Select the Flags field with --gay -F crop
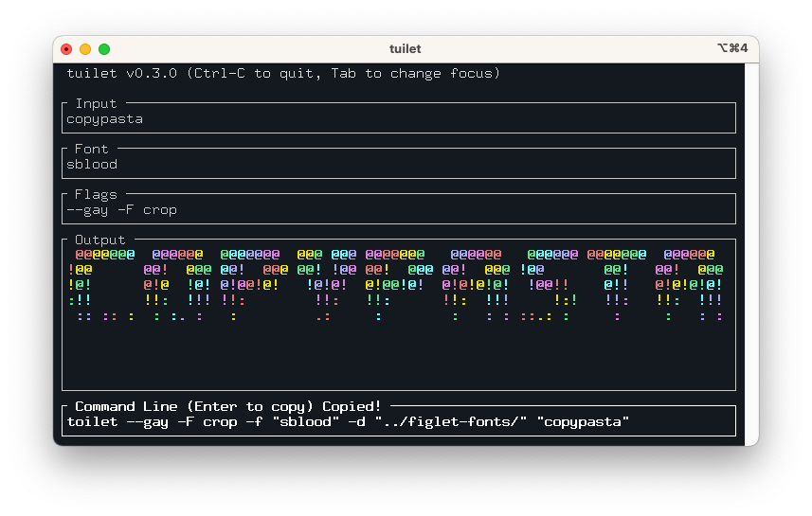Viewport: 812px width, 516px height. [398, 209]
